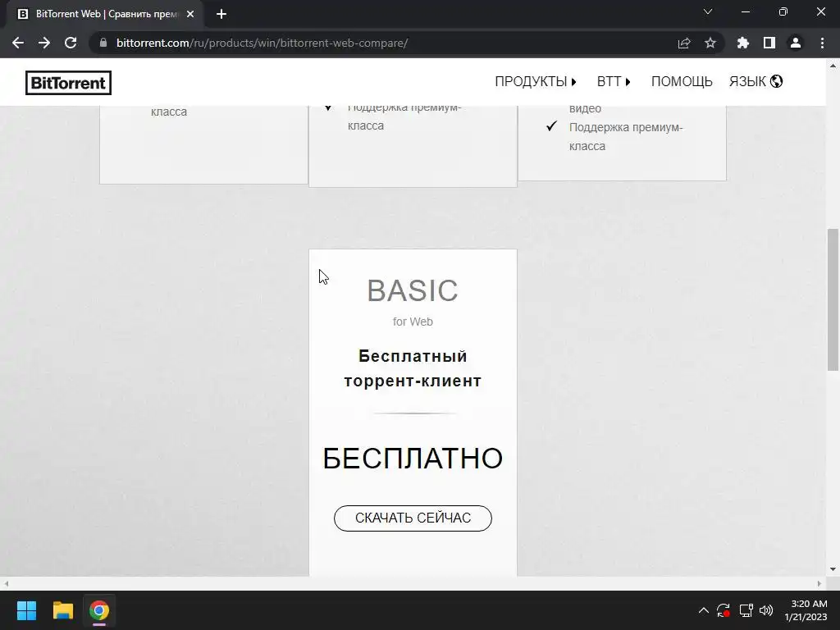The width and height of the screenshot is (840, 630).
Task: Show hidden system tray icons
Action: pyautogui.click(x=703, y=610)
